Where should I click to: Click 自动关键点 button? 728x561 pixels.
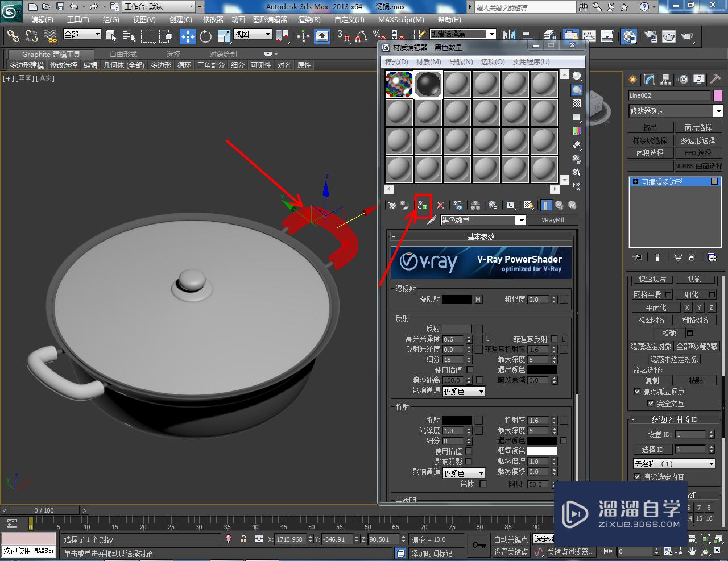coord(511,539)
